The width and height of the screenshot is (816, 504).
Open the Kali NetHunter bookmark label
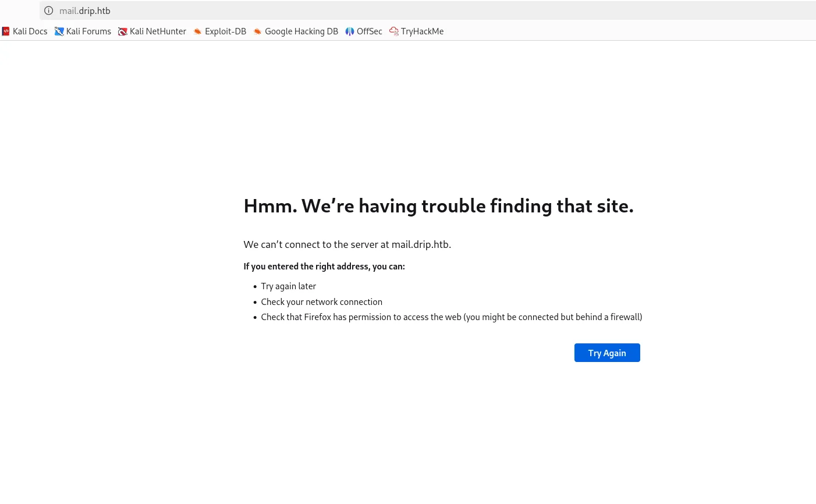pyautogui.click(x=158, y=31)
